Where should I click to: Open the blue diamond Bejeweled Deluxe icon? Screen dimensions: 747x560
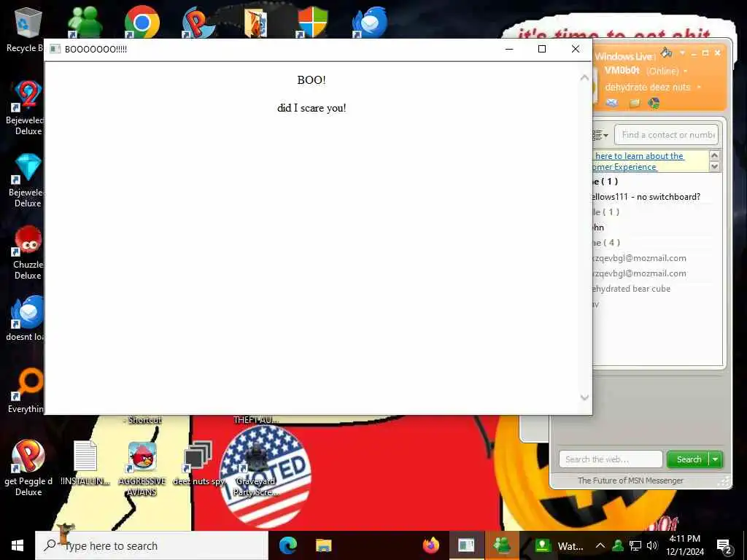point(27,180)
